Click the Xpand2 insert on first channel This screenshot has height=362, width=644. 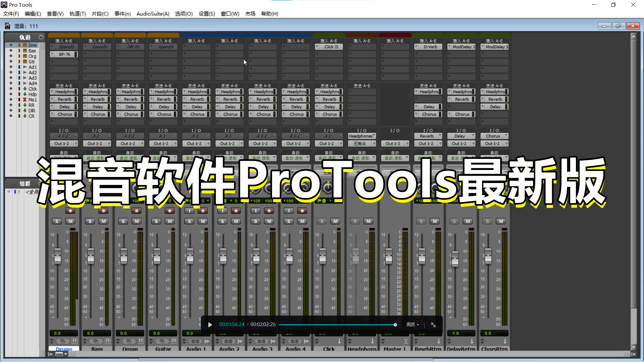65,47
